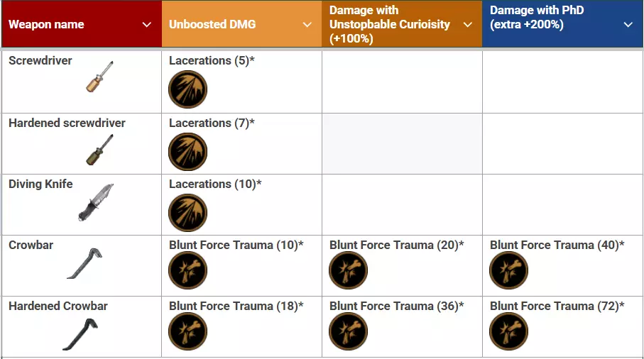The image size is (644, 359).
Task: Click the Screwdriver weapon icon
Action: tap(99, 77)
